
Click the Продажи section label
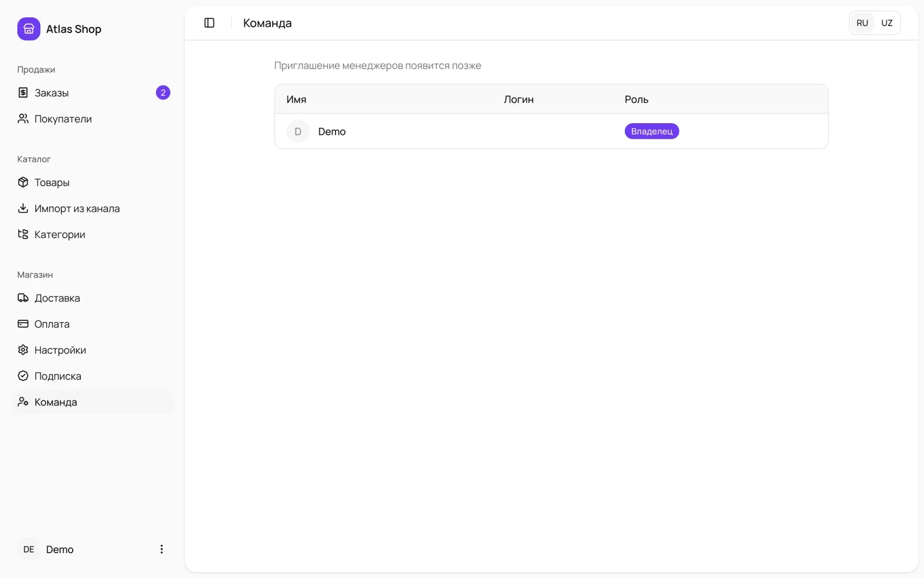click(36, 69)
